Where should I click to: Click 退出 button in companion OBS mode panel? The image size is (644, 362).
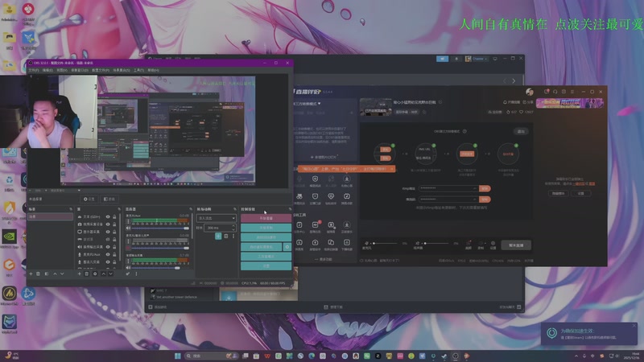(x=521, y=131)
